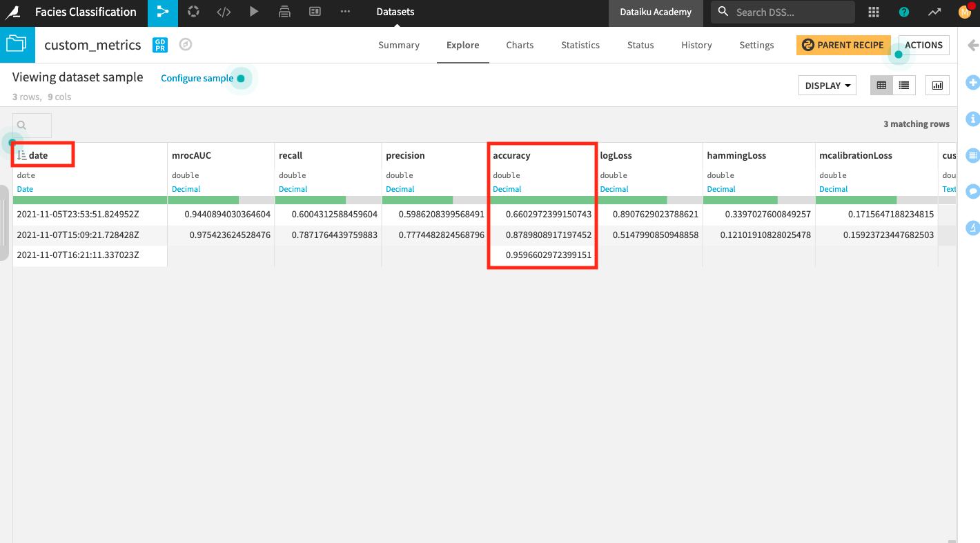Click the Decimal meaning under accuracy column
Image resolution: width=980 pixels, height=543 pixels.
click(507, 189)
